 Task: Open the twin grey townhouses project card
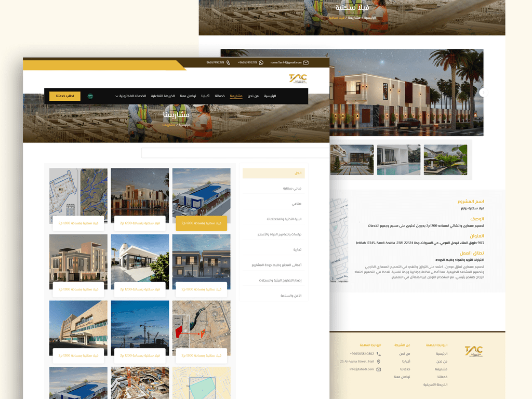(x=201, y=262)
